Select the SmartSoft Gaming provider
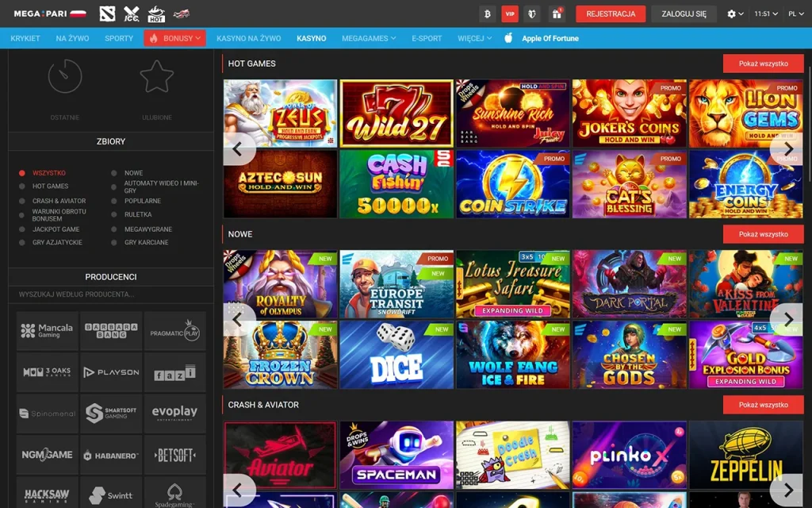The height and width of the screenshot is (508, 812). (x=111, y=414)
